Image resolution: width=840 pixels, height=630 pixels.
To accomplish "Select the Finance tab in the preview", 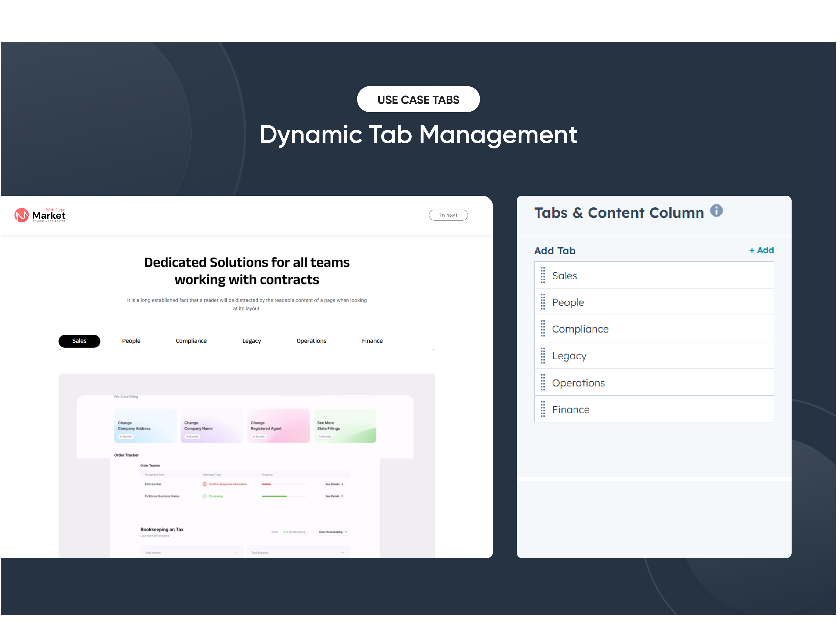I will click(x=372, y=341).
